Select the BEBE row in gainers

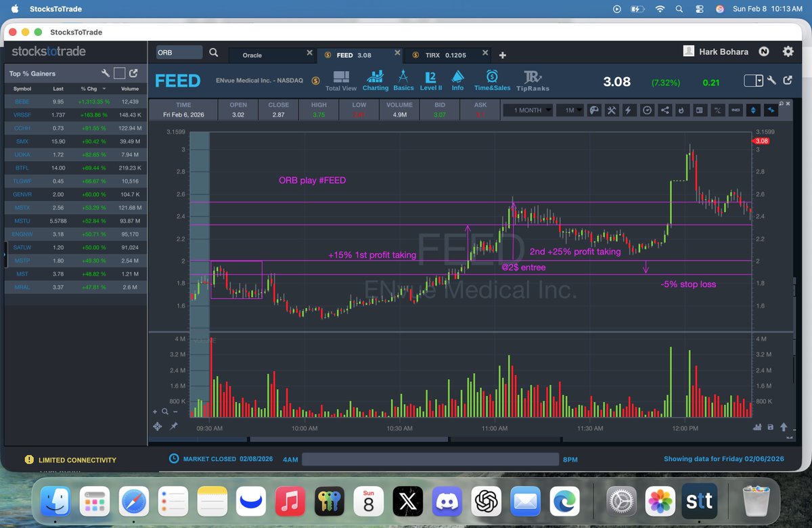tap(75, 102)
